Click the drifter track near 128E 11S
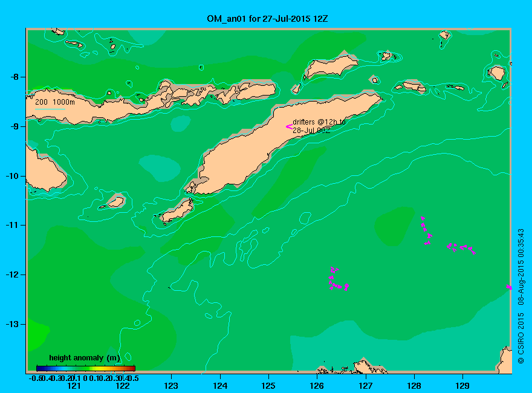The width and height of the screenshot is (532, 393). click(x=426, y=231)
